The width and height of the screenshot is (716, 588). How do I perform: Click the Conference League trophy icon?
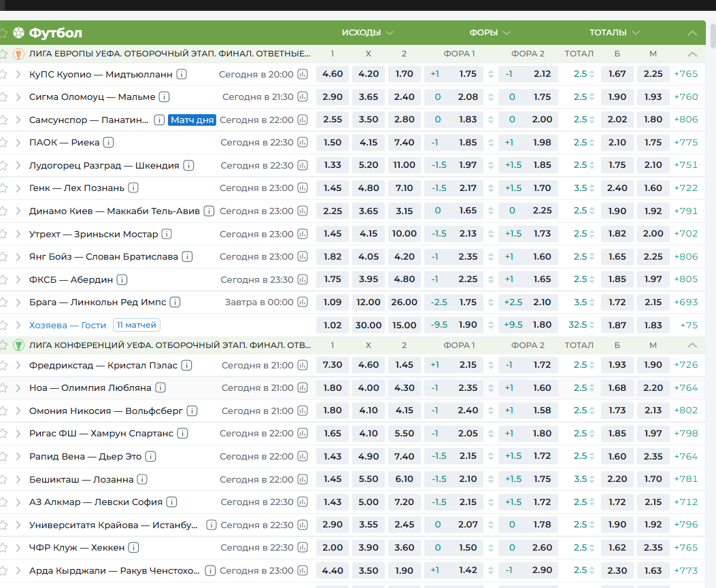pyautogui.click(x=18, y=345)
